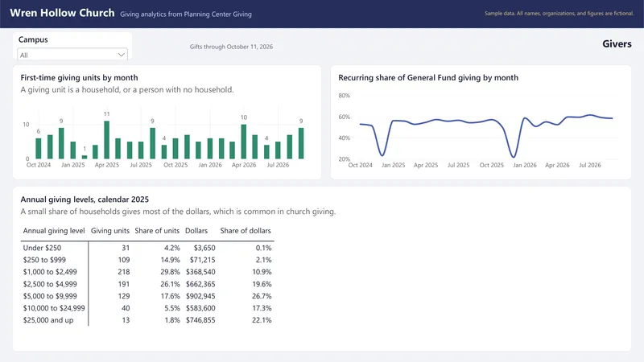Click 'First-time giving units by month' chart title
Viewport: 644px width, 362px height.
point(79,77)
